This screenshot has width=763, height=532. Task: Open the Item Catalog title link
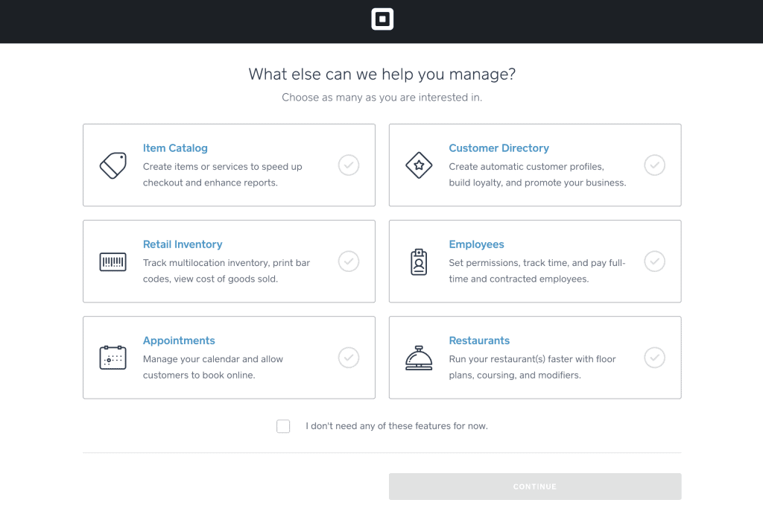point(175,148)
